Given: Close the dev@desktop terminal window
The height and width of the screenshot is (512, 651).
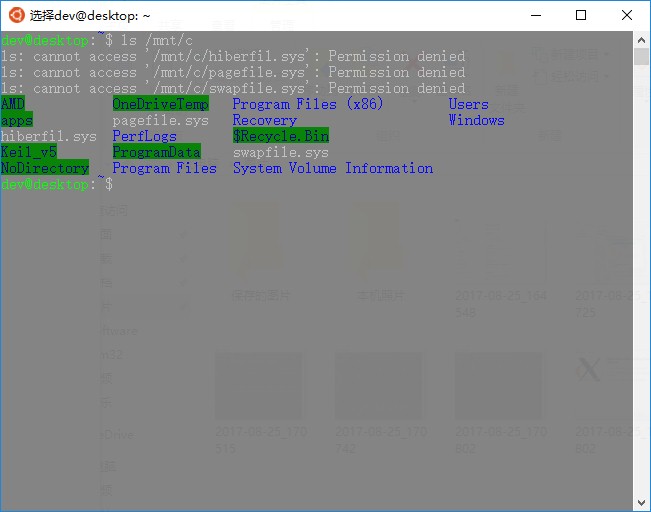Looking at the screenshot, I should [627, 15].
